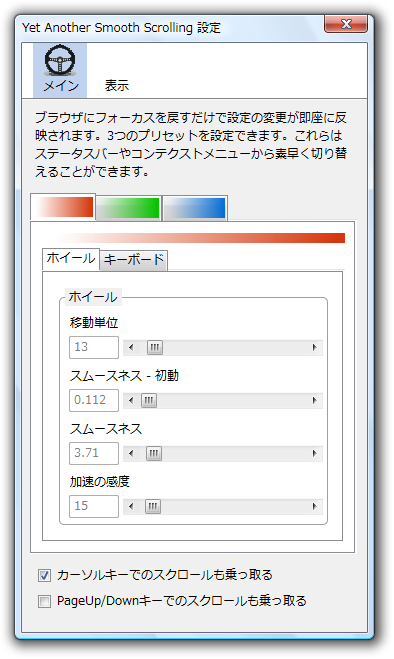The image size is (394, 659).
Task: Click left arrow of スムースネス - 初動 slider
Action: (x=131, y=401)
